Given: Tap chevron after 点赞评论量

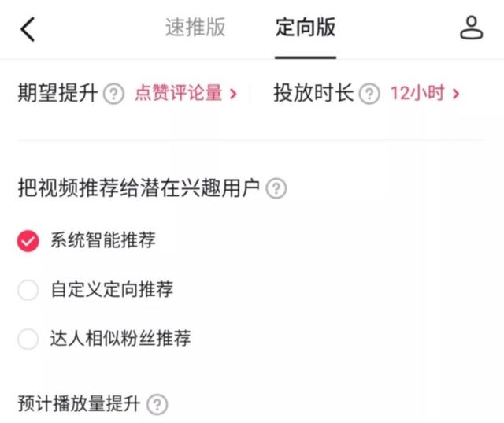Looking at the screenshot, I should (233, 95).
